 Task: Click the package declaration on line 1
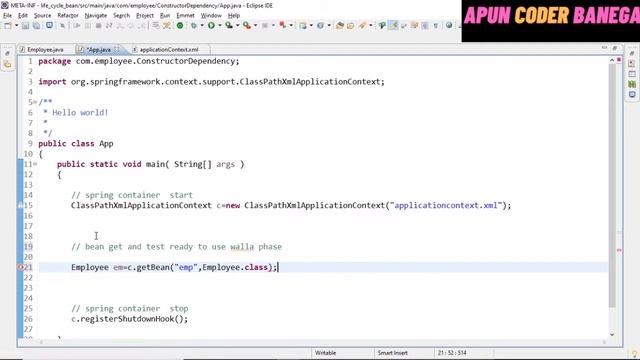pyautogui.click(x=139, y=61)
